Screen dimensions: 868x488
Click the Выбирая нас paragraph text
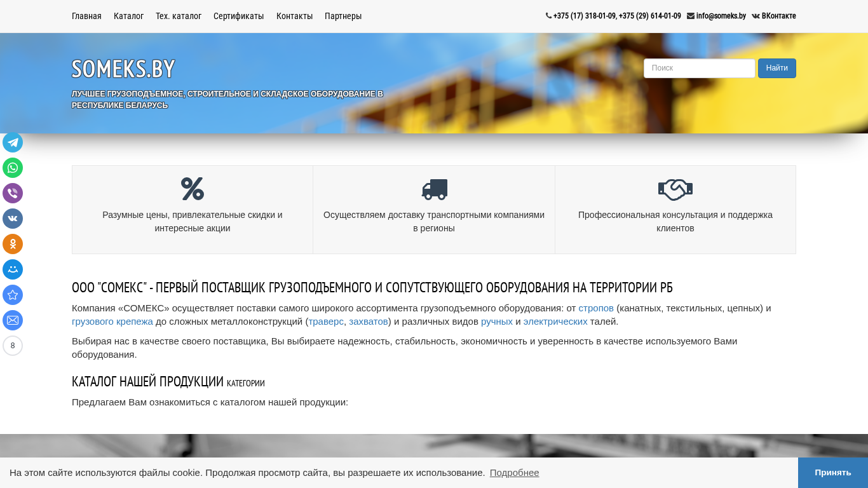click(x=405, y=348)
